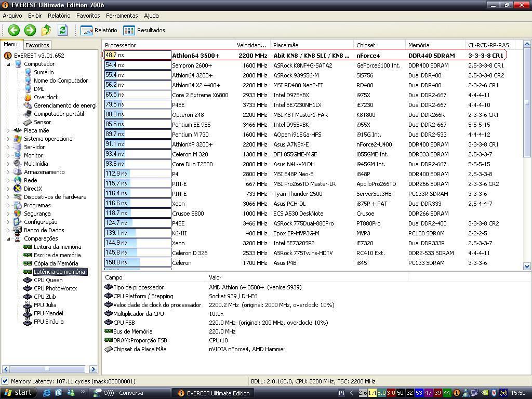This screenshot has height=399, width=532.
Task: Switch to the O))) - Conversa taskbar window
Action: [131, 393]
